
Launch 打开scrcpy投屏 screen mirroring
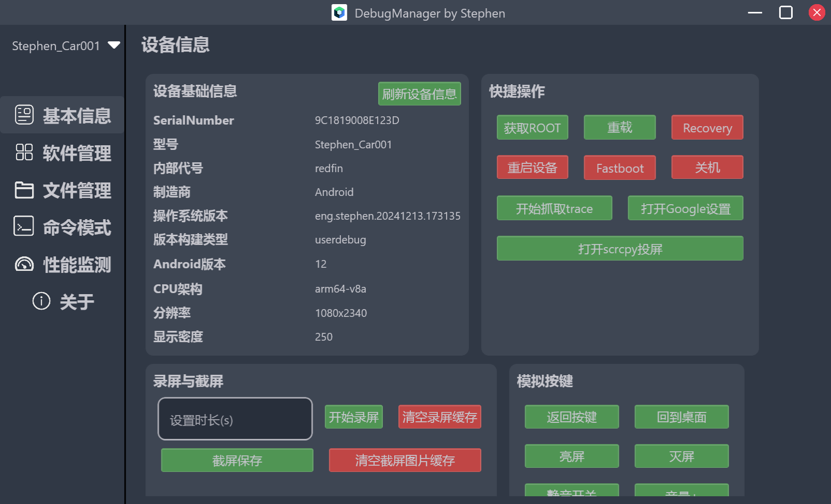pyautogui.click(x=619, y=249)
